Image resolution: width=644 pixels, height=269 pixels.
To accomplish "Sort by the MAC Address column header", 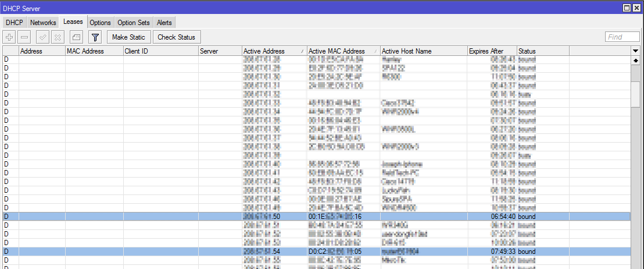I will click(x=94, y=51).
